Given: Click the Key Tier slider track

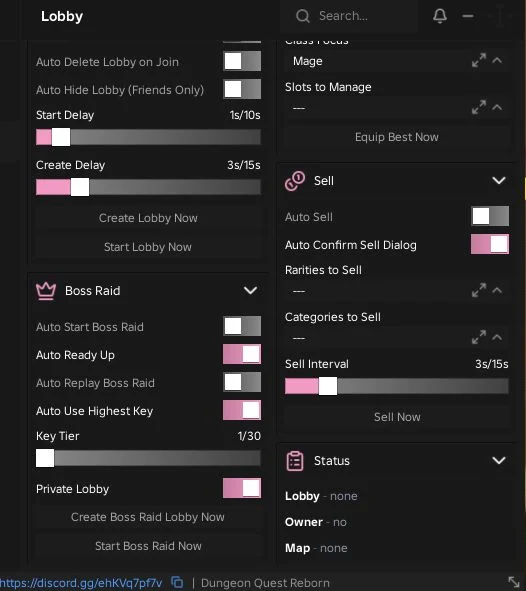Looking at the screenshot, I should coord(148,458).
